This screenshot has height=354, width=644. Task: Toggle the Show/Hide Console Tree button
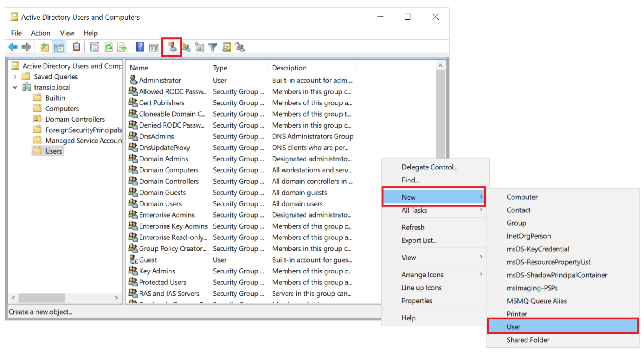[59, 47]
